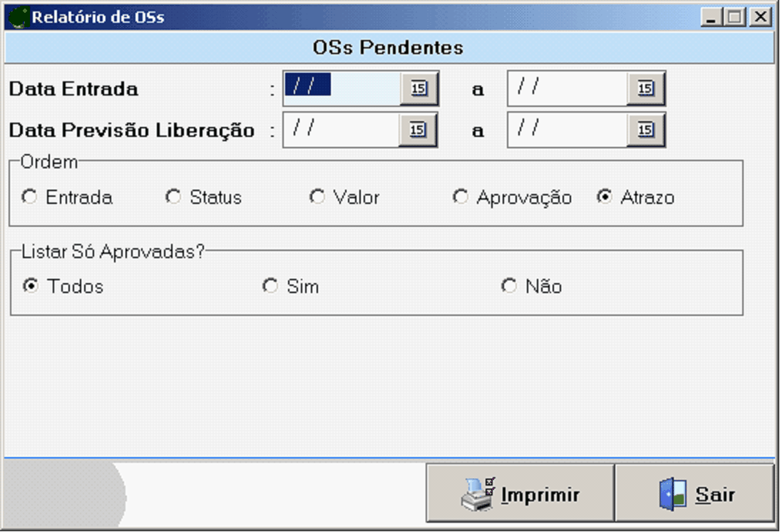Choose Sim to list only approved
Viewport: 780px width, 532px height.
[x=270, y=286]
